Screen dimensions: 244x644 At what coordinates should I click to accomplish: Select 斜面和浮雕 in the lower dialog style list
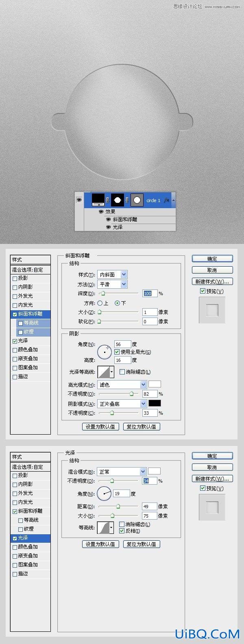[30, 511]
